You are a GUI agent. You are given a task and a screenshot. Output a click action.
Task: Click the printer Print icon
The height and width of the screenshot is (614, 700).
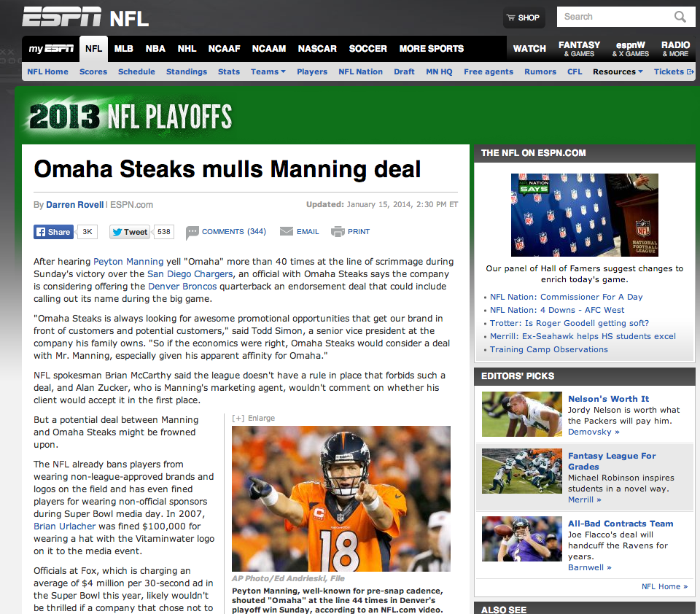point(338,231)
